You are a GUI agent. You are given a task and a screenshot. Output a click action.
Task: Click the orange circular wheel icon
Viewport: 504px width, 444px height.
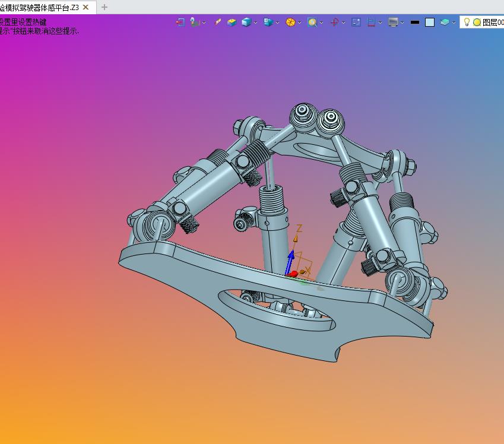click(290, 22)
